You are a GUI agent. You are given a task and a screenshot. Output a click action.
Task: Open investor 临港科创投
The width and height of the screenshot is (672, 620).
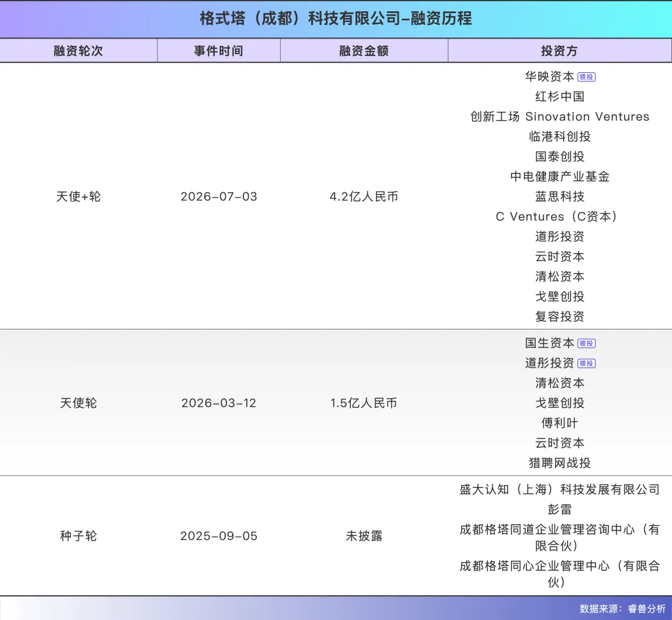point(560,137)
